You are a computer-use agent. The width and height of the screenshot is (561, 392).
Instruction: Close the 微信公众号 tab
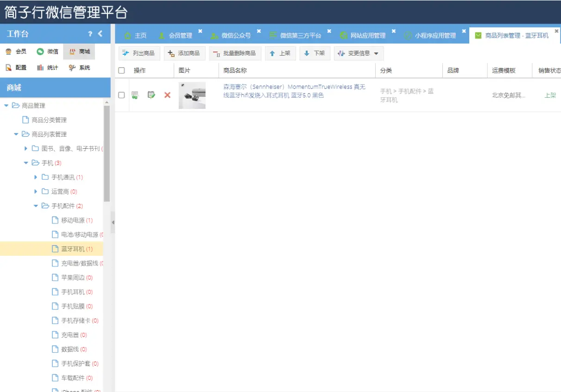coord(259,31)
